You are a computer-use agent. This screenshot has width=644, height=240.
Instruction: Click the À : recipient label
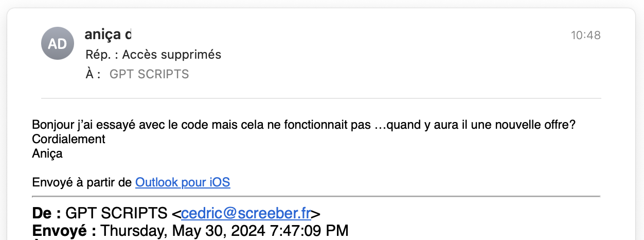[x=93, y=74]
